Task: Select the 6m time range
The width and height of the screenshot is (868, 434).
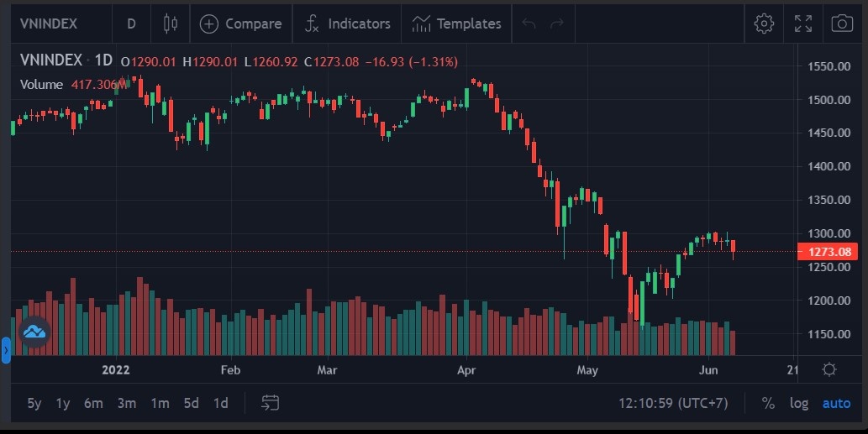Action: point(93,403)
